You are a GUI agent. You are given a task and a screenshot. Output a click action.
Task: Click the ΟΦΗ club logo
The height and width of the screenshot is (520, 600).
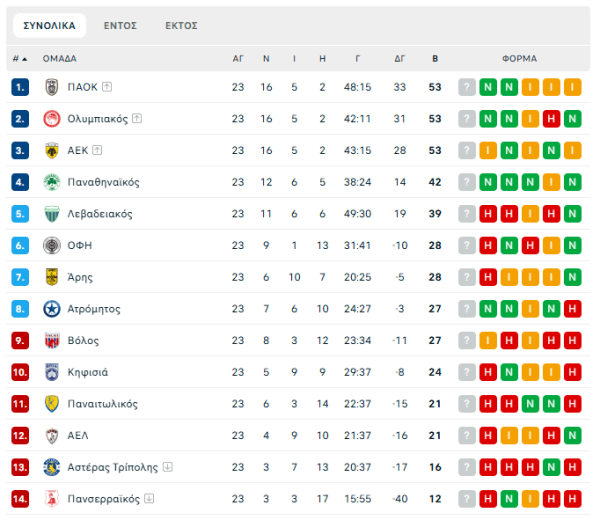(52, 246)
